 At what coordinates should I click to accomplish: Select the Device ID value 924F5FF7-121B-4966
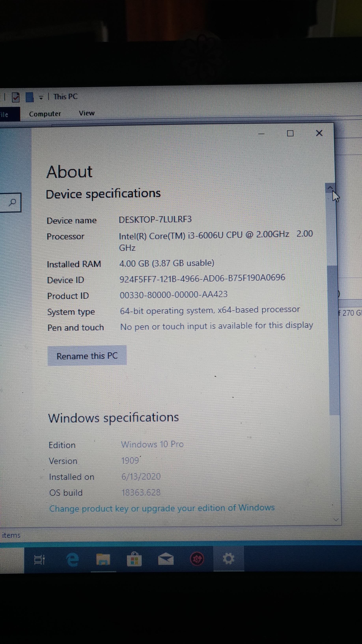(x=202, y=278)
